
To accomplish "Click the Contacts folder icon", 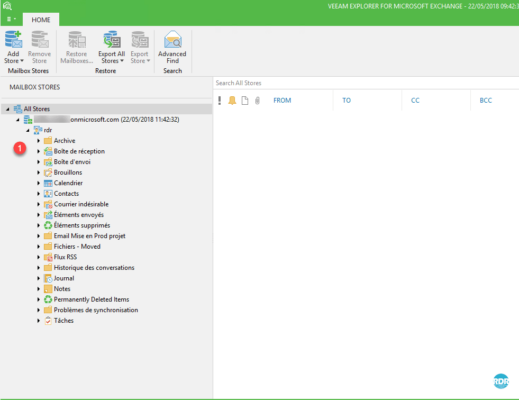I will click(x=48, y=194).
